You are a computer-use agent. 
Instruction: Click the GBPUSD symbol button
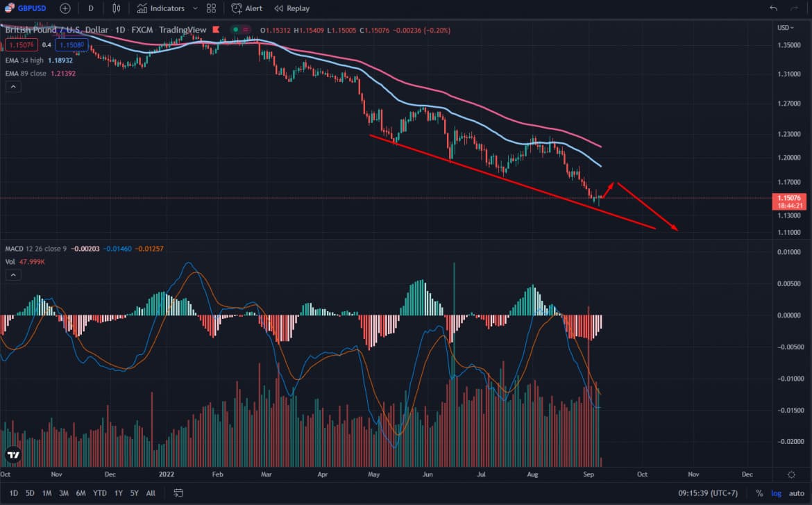31,8
